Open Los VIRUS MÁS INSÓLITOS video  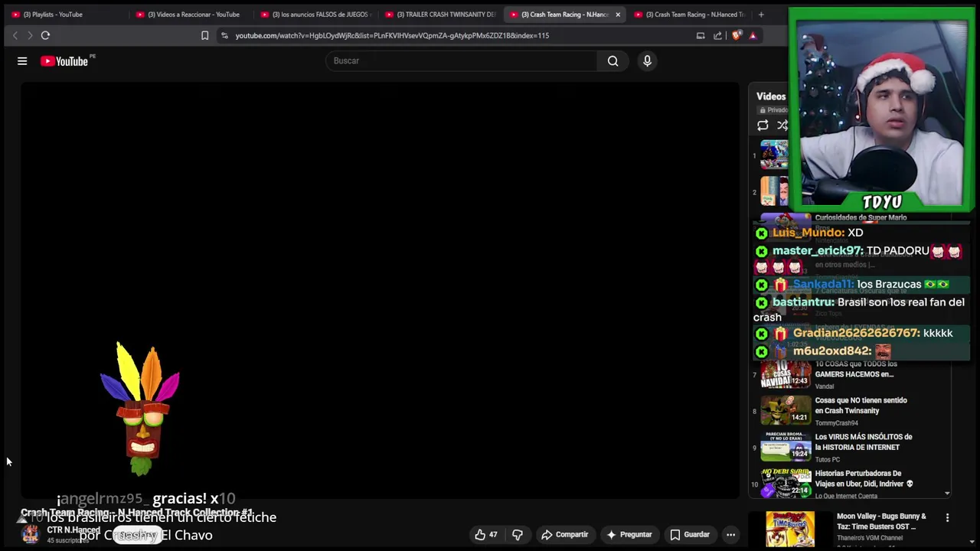[x=863, y=442]
